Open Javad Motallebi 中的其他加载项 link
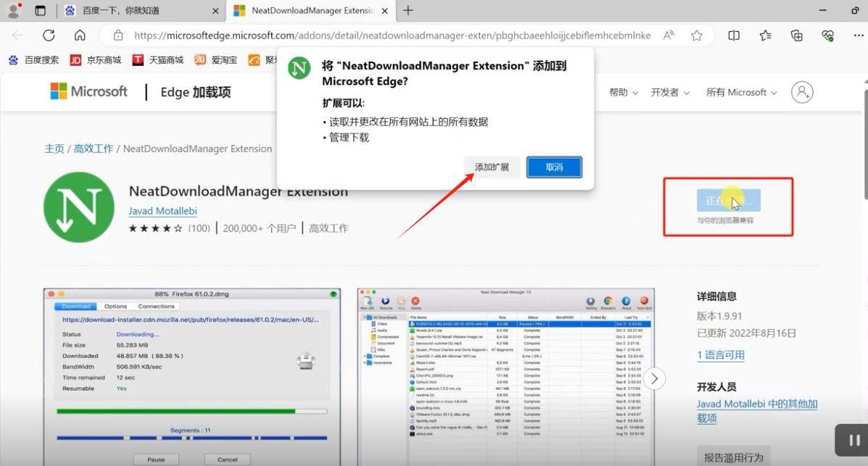Viewport: 868px width, 466px height. click(757, 411)
